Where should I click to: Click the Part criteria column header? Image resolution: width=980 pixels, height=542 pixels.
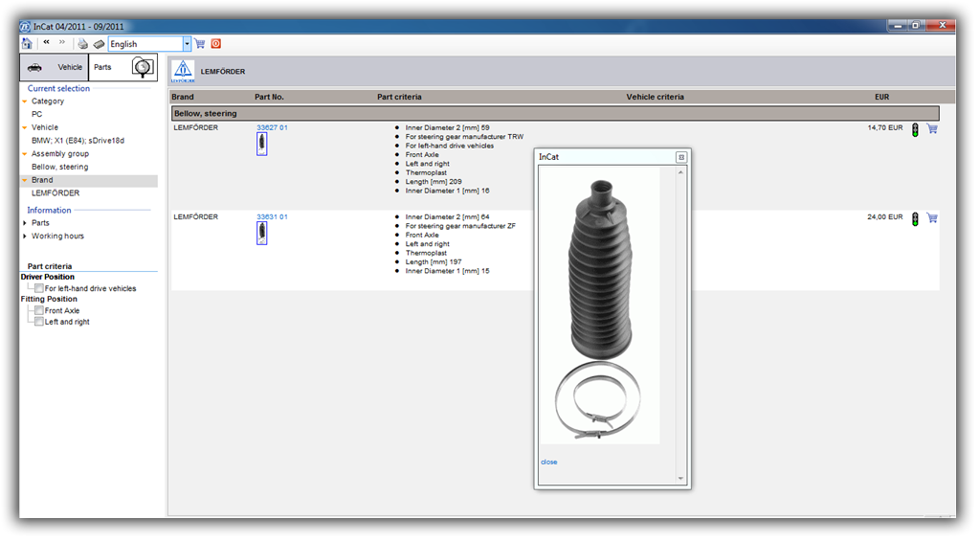tap(399, 97)
